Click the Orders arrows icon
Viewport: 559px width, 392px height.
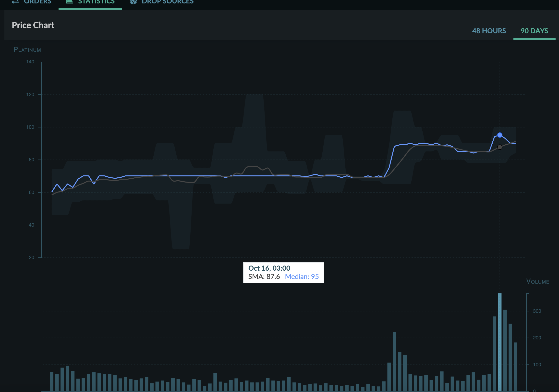[x=15, y=2]
